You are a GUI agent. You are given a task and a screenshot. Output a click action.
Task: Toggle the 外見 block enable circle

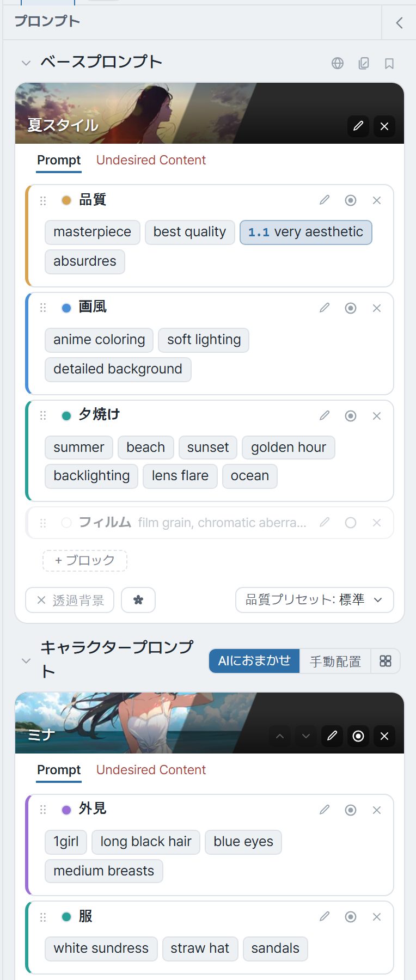click(x=351, y=810)
